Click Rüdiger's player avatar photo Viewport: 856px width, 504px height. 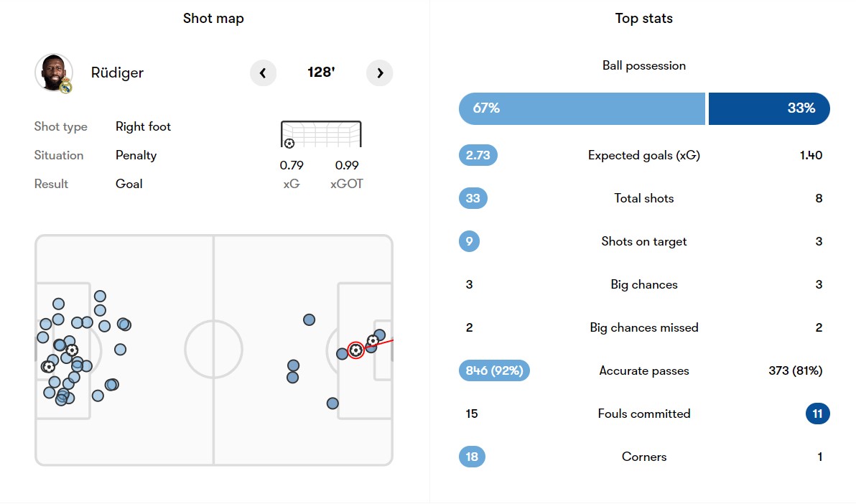click(53, 73)
